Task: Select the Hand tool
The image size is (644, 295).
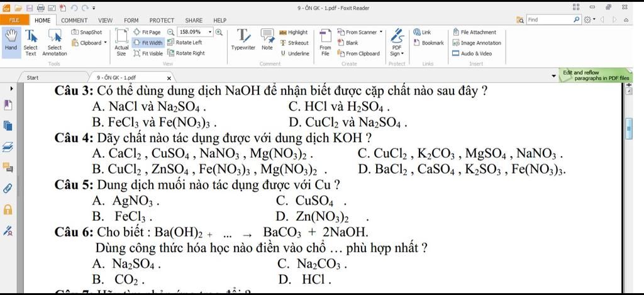Action: point(11,42)
